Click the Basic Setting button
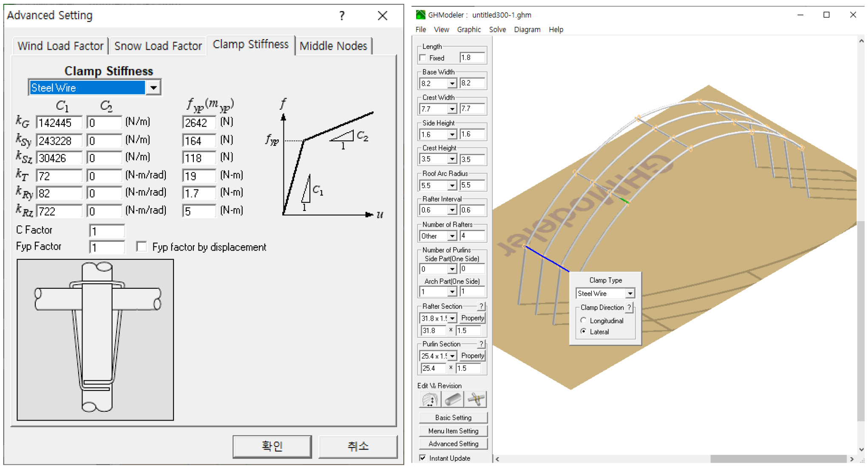The image size is (868, 467). [453, 418]
